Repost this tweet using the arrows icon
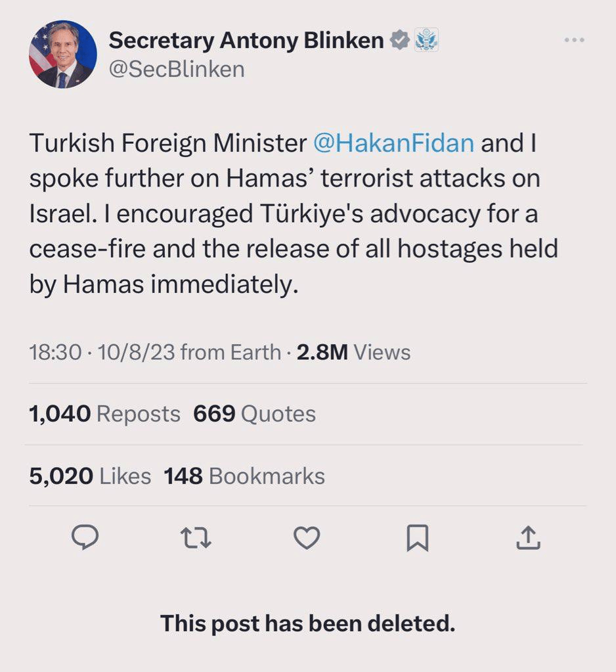616x672 pixels. pyautogui.click(x=196, y=539)
